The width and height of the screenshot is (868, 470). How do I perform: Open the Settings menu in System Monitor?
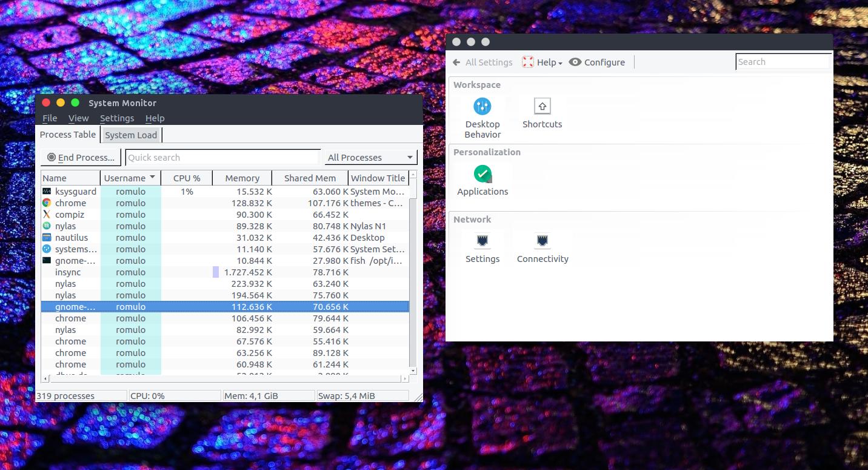(117, 118)
